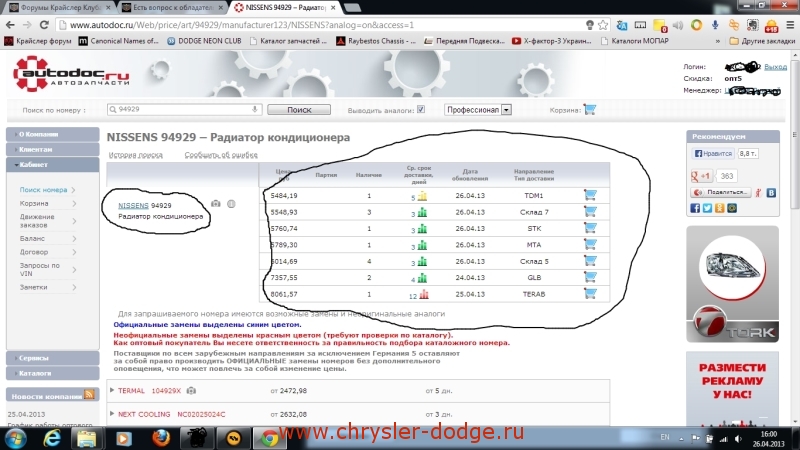Open Internet Explorer from the taskbar

click(x=52, y=438)
